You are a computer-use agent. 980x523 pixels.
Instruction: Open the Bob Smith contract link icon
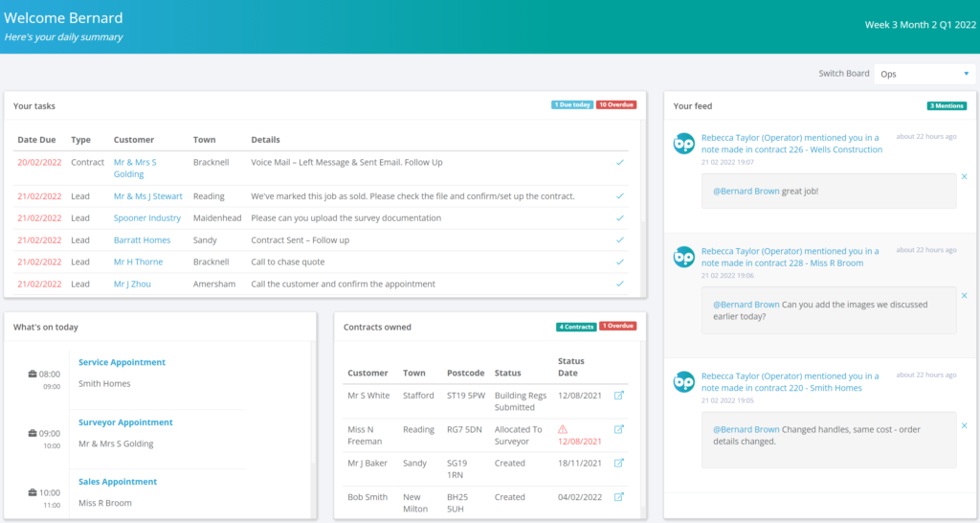point(618,496)
